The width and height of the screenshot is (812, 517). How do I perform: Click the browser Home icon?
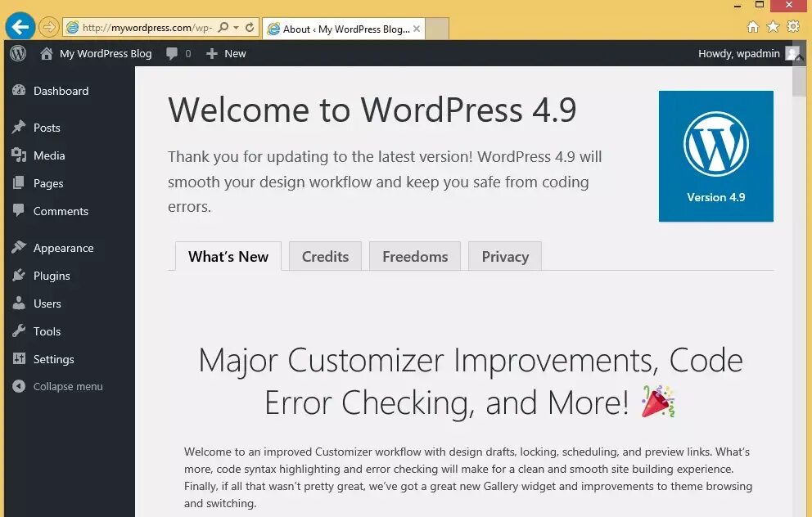pos(753,26)
